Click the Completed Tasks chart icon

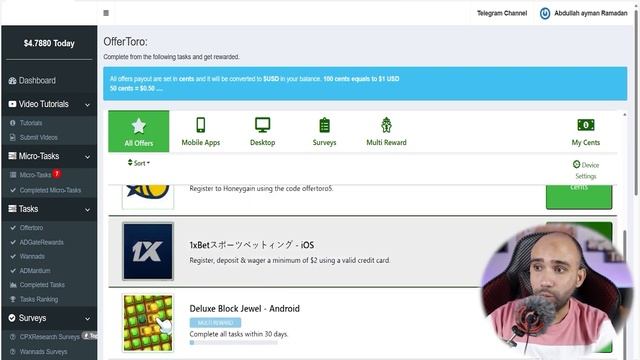tap(13, 285)
